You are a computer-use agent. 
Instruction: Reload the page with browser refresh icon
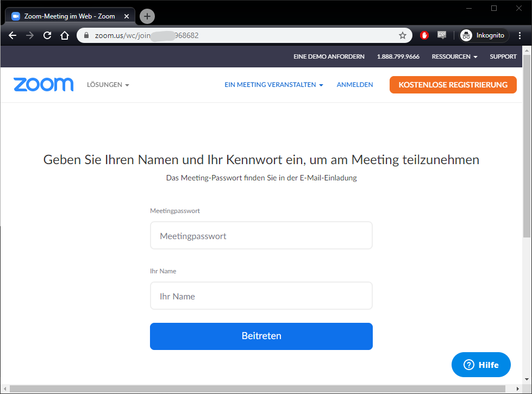pos(47,35)
